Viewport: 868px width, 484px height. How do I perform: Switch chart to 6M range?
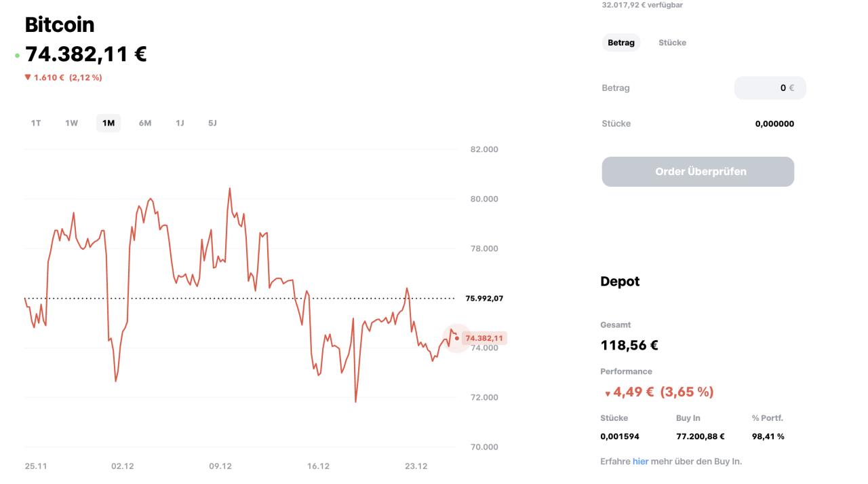pos(145,123)
